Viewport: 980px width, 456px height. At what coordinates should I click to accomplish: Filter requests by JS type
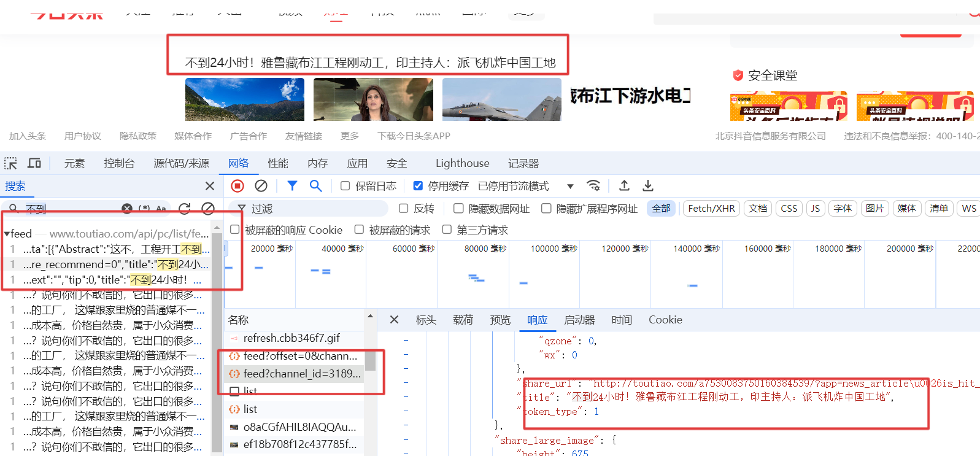coord(816,209)
